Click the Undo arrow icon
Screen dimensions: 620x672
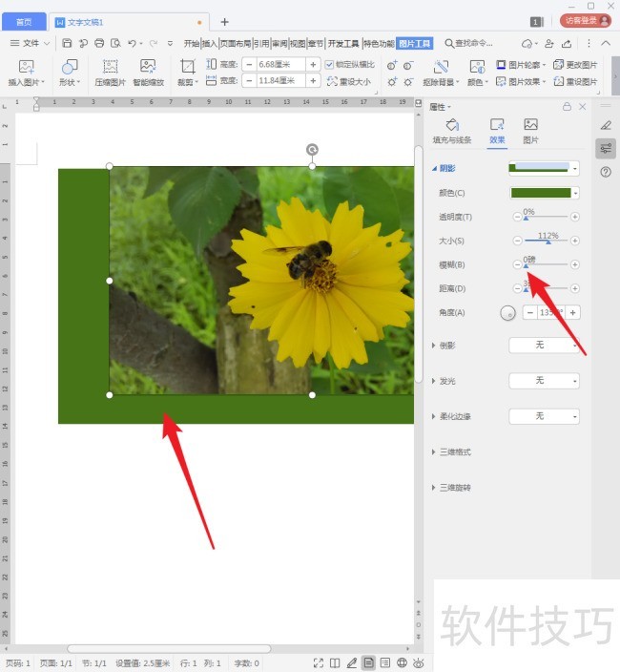[x=132, y=43]
